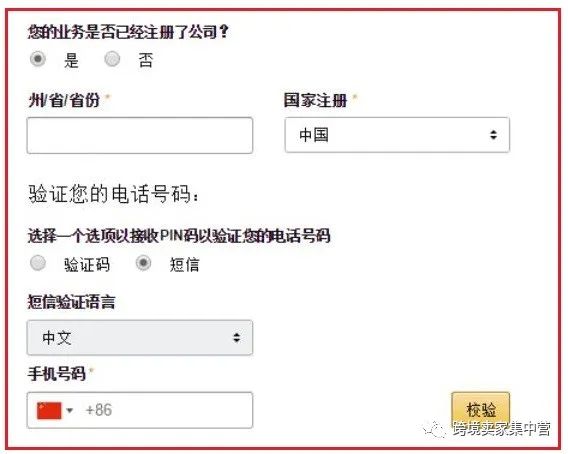Select the 否 radio button

click(x=112, y=59)
